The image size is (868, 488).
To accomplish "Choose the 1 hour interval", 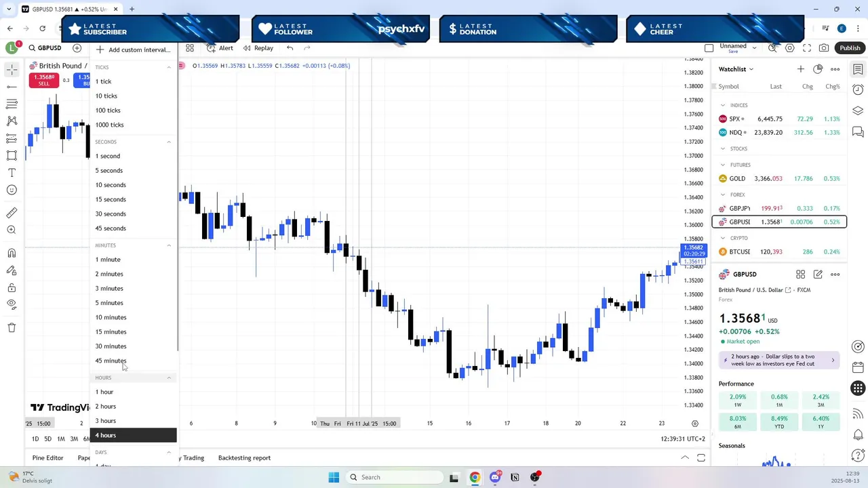I will [133, 392].
